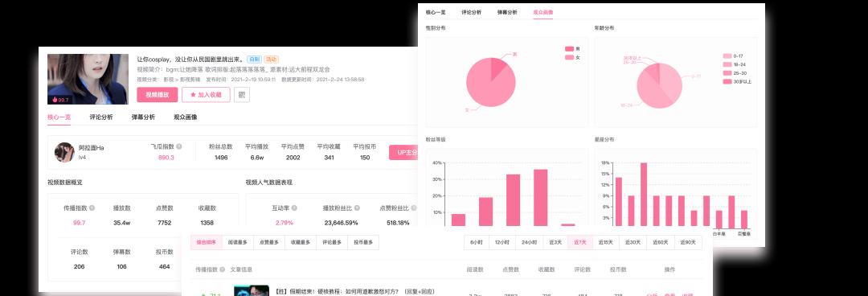868x296 pixels.
Task: Set time range to 24小时
Action: (x=528, y=242)
